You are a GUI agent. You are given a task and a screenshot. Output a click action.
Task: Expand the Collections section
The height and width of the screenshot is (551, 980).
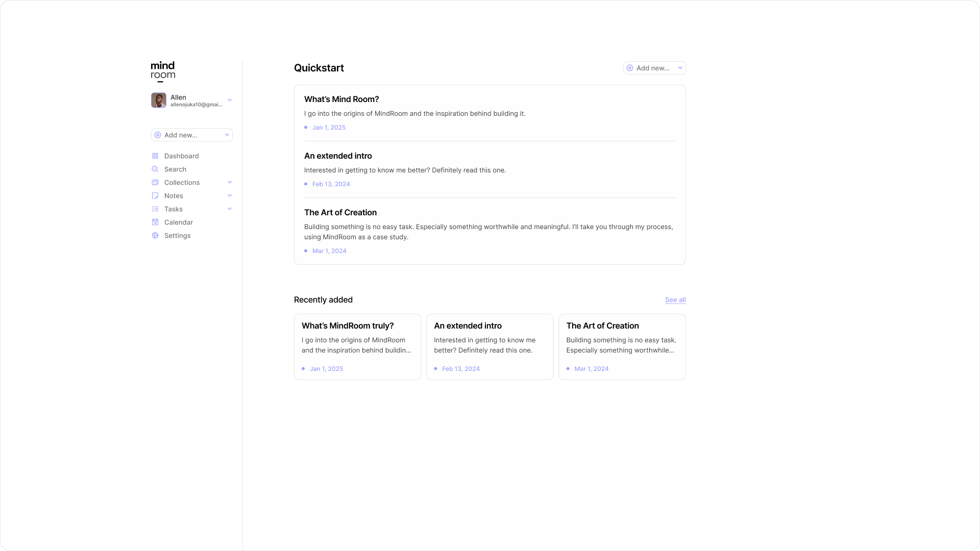tap(230, 182)
